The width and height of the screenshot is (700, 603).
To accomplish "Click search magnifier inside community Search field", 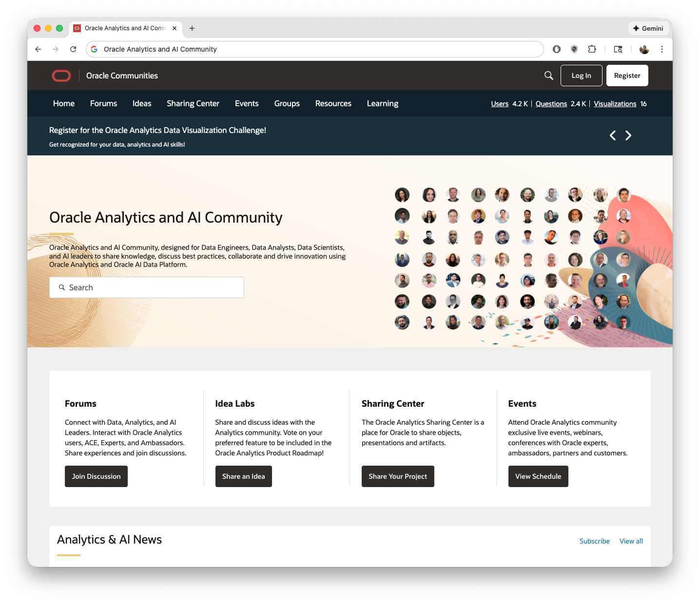I will coord(62,287).
